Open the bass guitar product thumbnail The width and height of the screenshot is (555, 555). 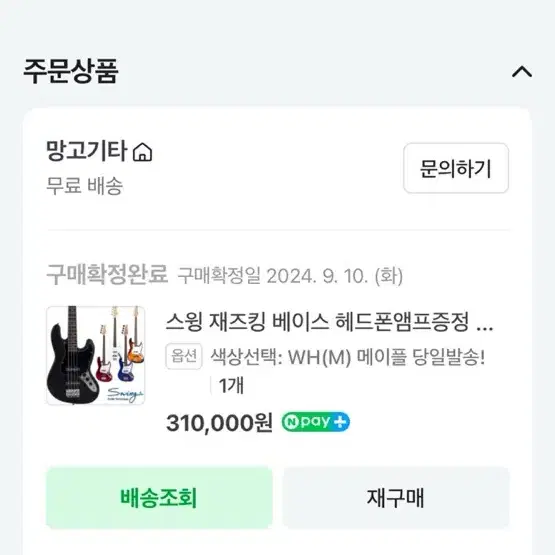(96, 355)
